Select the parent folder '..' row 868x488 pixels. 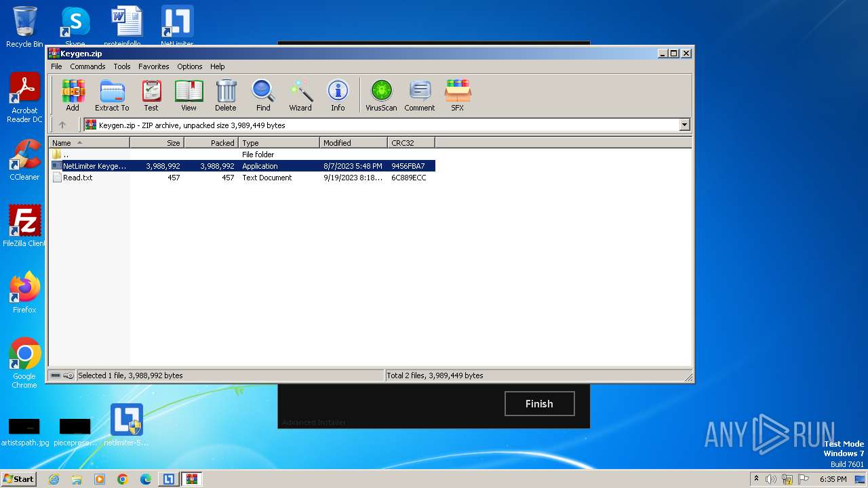242,155
